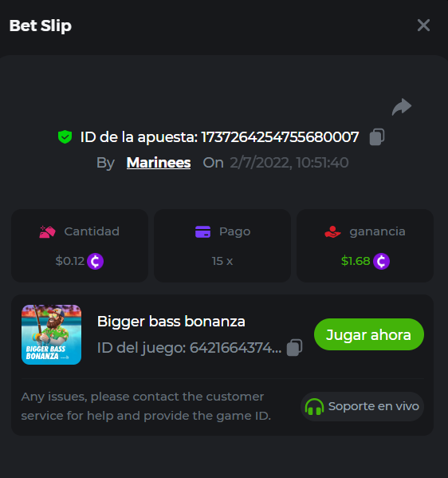The image size is (448, 478).
Task: Click the purple coin beside $0.12
Action: [96, 261]
